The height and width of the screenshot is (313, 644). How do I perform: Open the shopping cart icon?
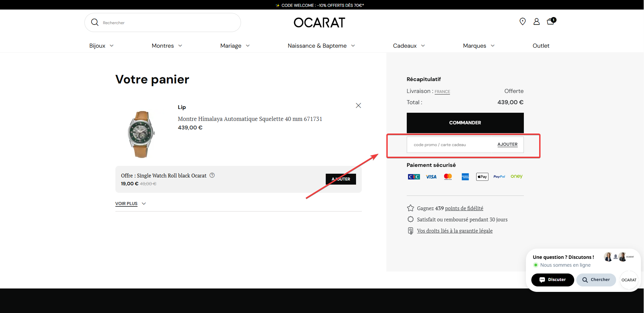(x=551, y=21)
